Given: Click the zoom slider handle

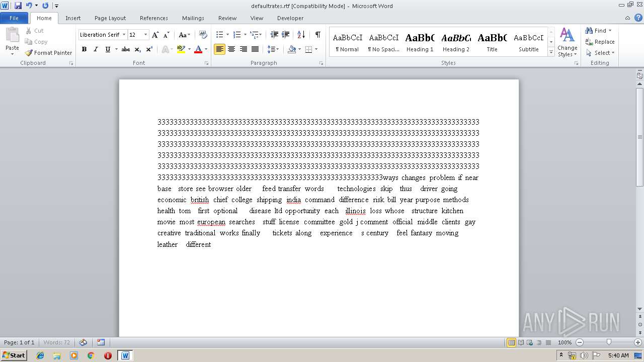Looking at the screenshot, I should [609, 342].
